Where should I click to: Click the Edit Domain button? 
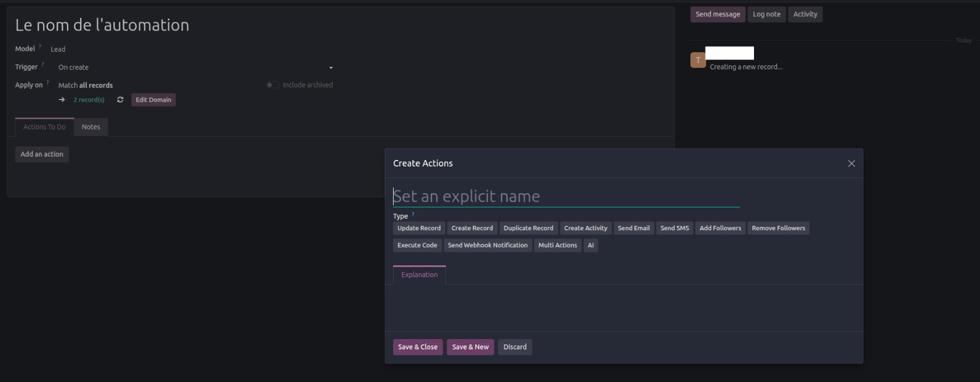(x=153, y=100)
